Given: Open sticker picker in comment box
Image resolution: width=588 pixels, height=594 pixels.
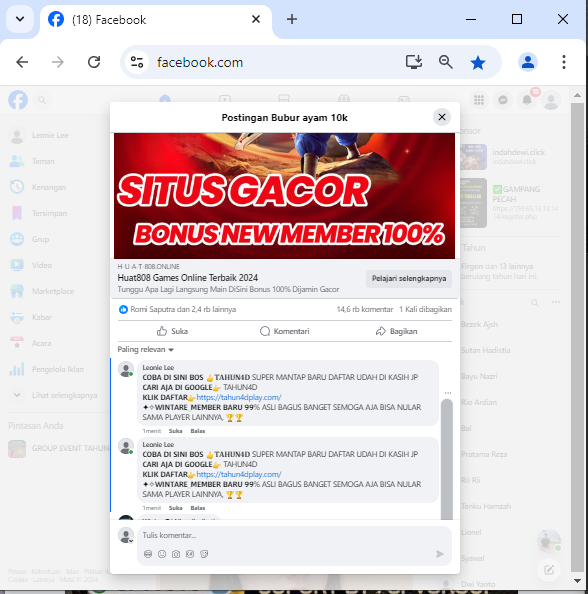Looking at the screenshot, I should point(204,554).
